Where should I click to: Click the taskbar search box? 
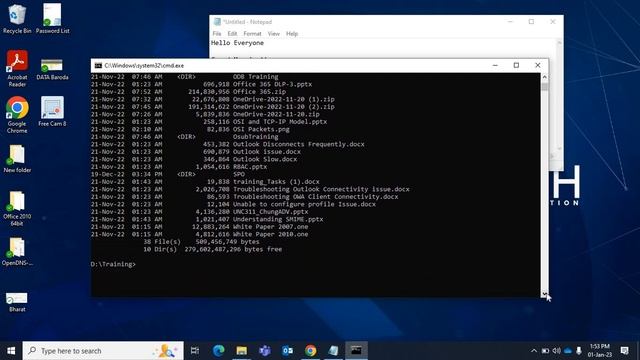(x=103, y=351)
